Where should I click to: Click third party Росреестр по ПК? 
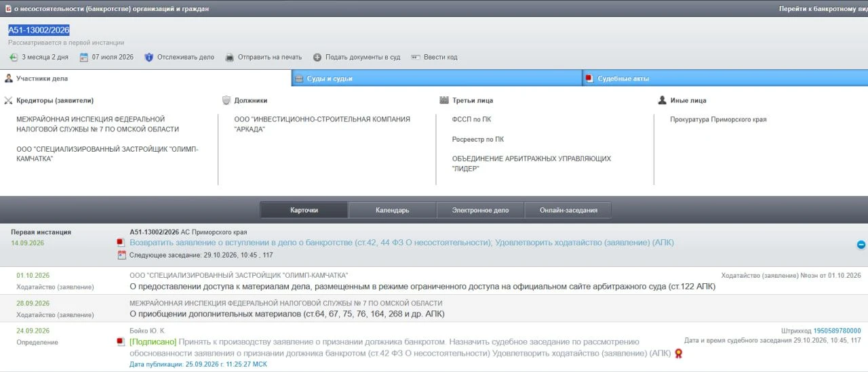coord(478,139)
